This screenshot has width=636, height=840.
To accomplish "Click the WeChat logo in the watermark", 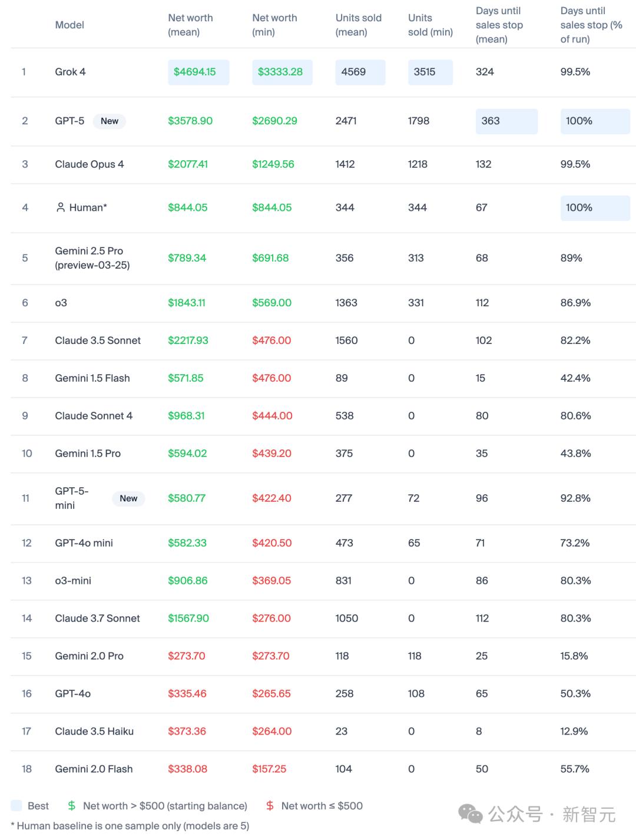I will click(470, 813).
